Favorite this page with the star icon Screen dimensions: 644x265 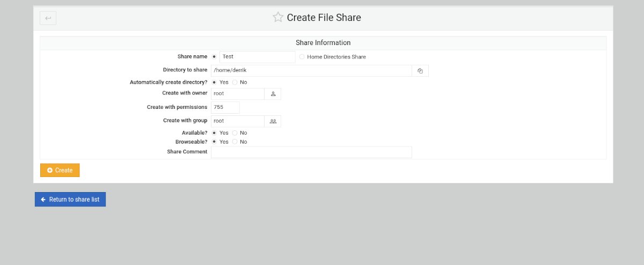click(x=277, y=18)
